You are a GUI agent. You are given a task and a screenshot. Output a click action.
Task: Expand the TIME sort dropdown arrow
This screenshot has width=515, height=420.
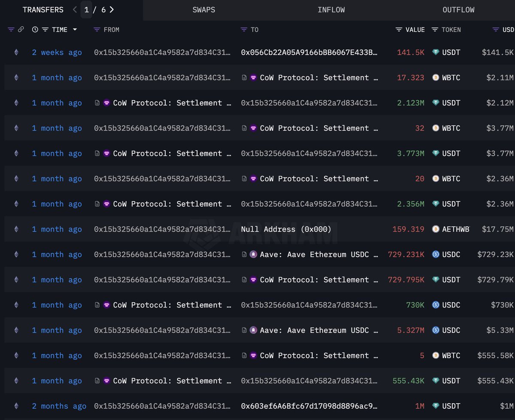point(75,30)
